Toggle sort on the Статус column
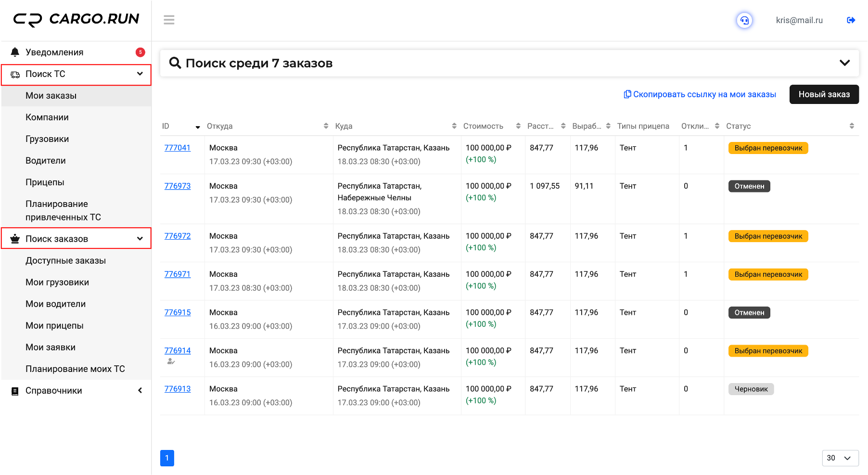The width and height of the screenshot is (868, 475). pyautogui.click(x=852, y=126)
